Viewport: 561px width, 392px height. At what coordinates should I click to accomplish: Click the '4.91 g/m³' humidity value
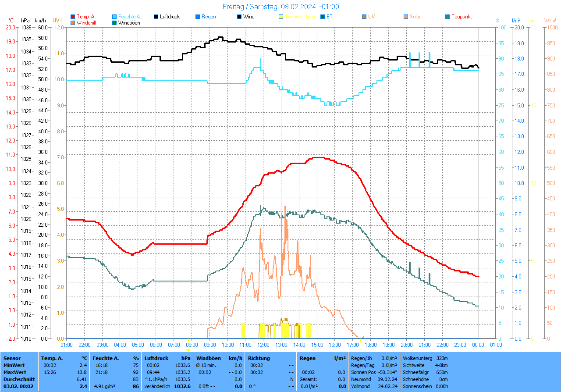point(105,386)
